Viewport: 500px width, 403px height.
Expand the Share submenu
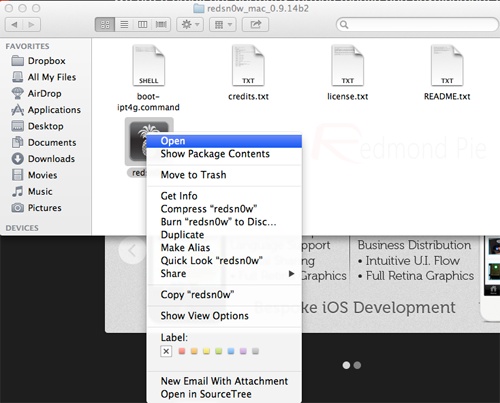tap(224, 274)
